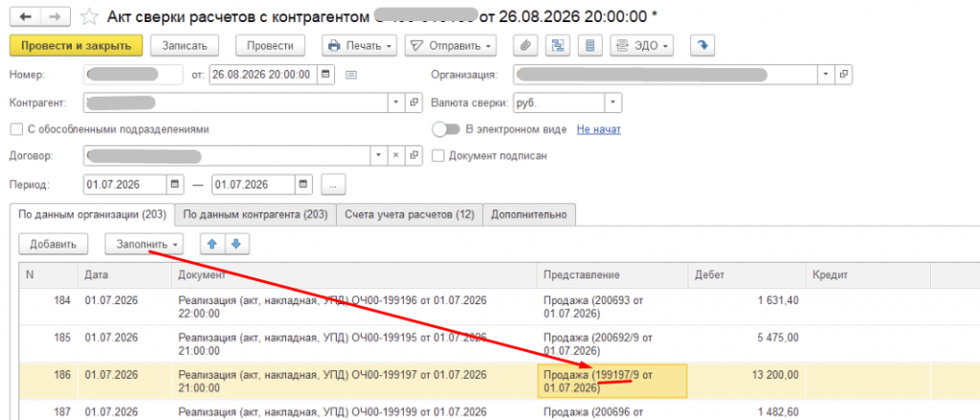Add document to favorites with star icon
The height and width of the screenshot is (420, 980).
tap(89, 17)
